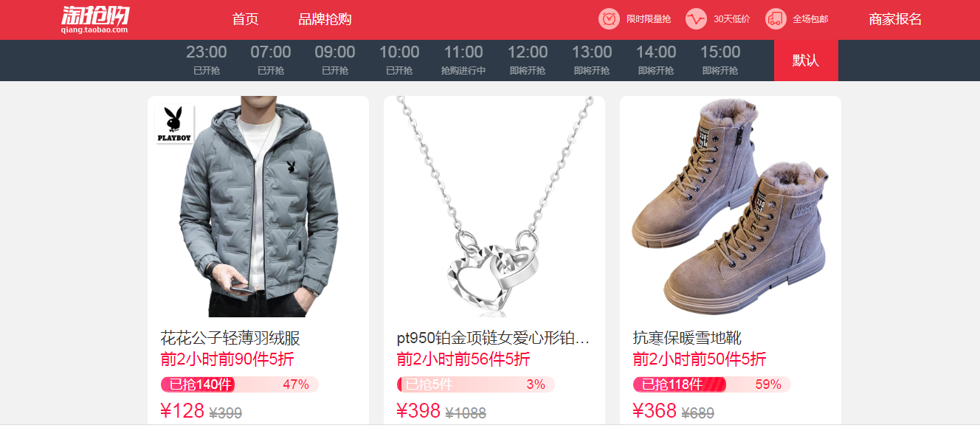
Task: Click the red 默认 button
Action: [806, 61]
